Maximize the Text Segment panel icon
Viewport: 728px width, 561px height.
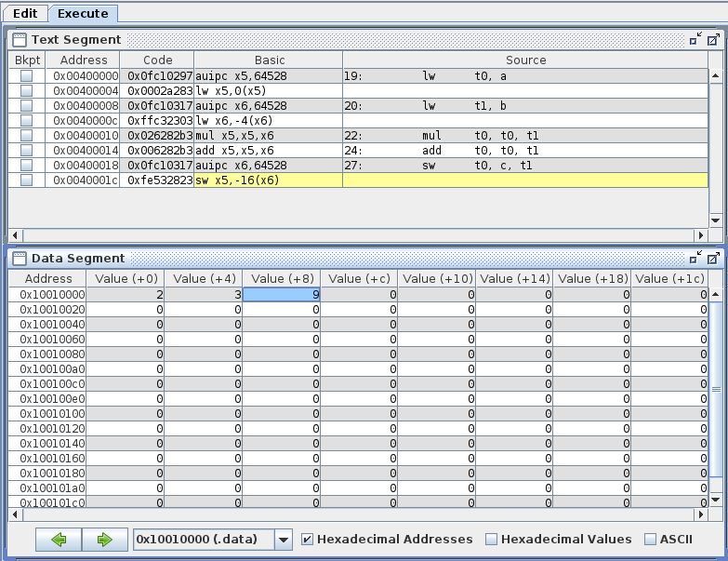[713, 40]
